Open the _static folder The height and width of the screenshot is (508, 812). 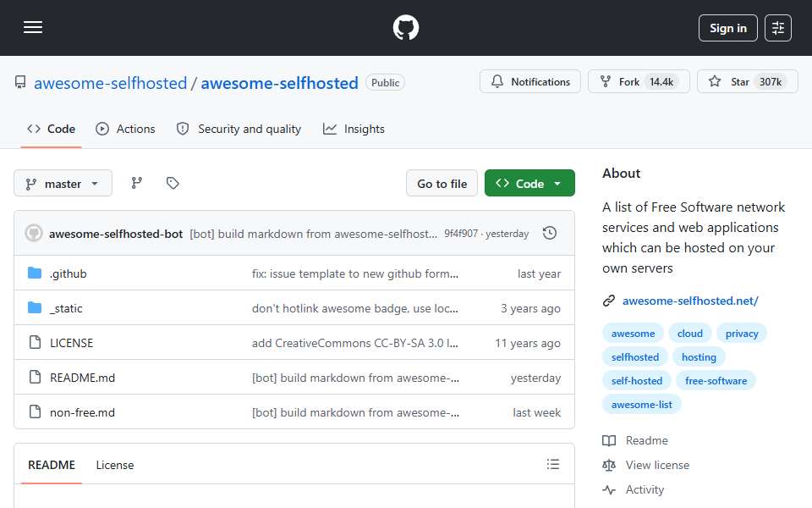click(x=66, y=308)
